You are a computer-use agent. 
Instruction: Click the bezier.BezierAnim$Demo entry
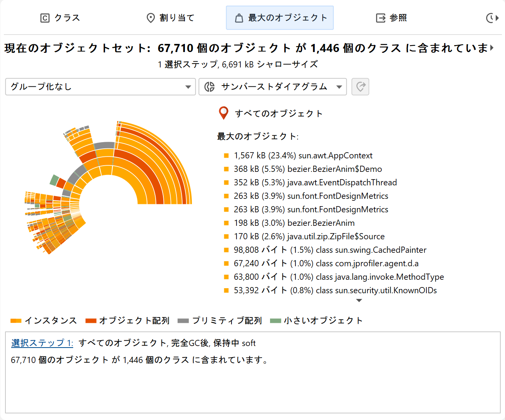point(307,169)
